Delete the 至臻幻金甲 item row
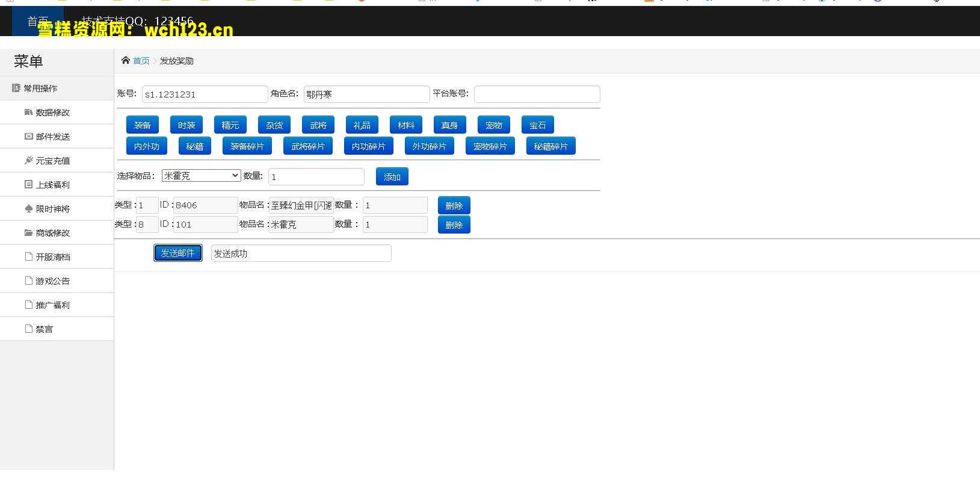Image resolution: width=980 pixels, height=493 pixels. coord(454,205)
